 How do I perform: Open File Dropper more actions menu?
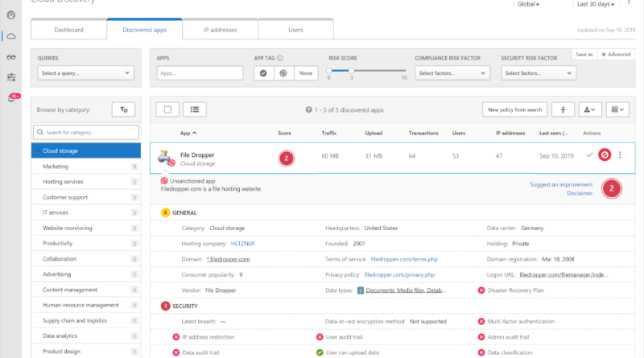pos(620,154)
